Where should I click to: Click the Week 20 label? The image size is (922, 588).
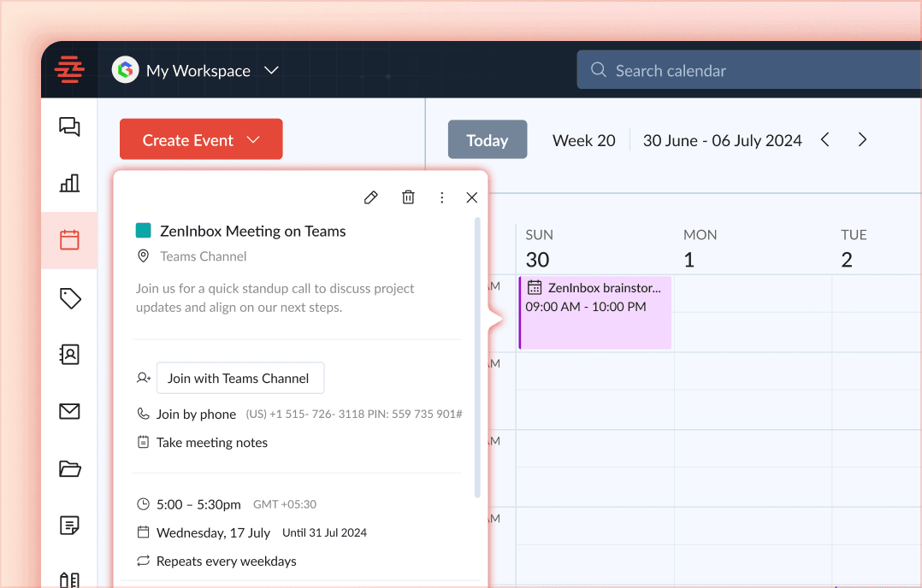coord(584,140)
